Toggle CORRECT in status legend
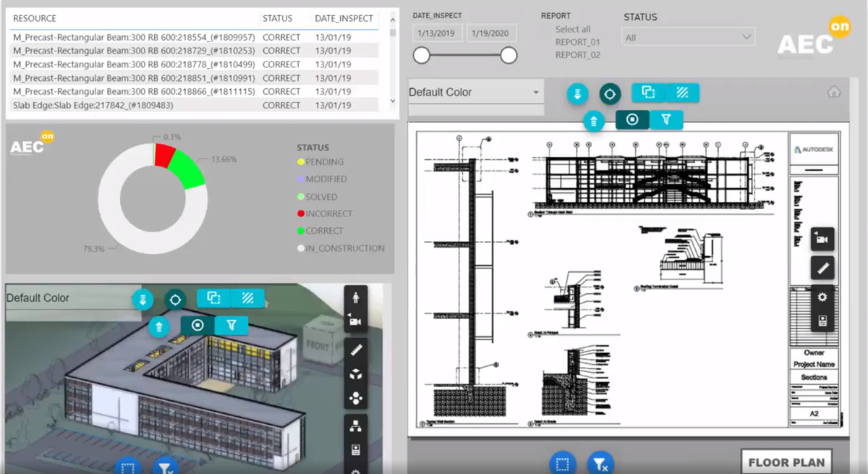Viewport: 868px width, 474px height. [x=320, y=231]
